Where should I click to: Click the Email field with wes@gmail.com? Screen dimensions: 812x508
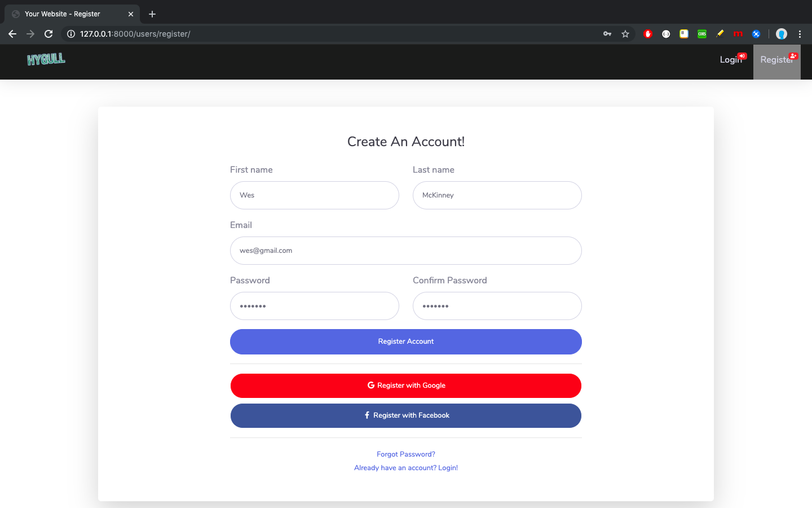pyautogui.click(x=406, y=251)
